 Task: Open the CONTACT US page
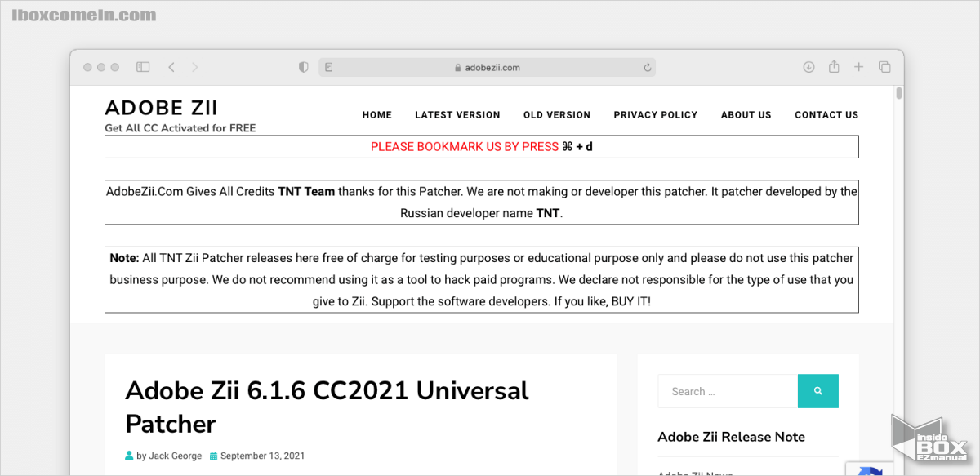826,115
